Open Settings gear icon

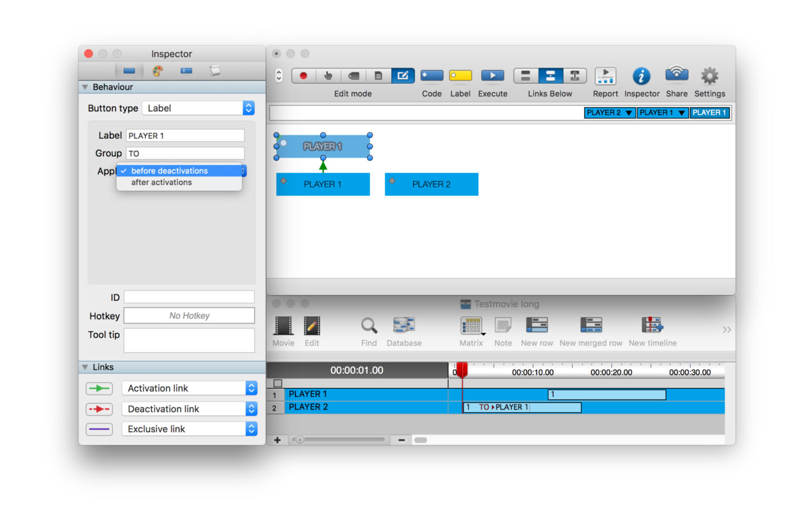pyautogui.click(x=709, y=76)
